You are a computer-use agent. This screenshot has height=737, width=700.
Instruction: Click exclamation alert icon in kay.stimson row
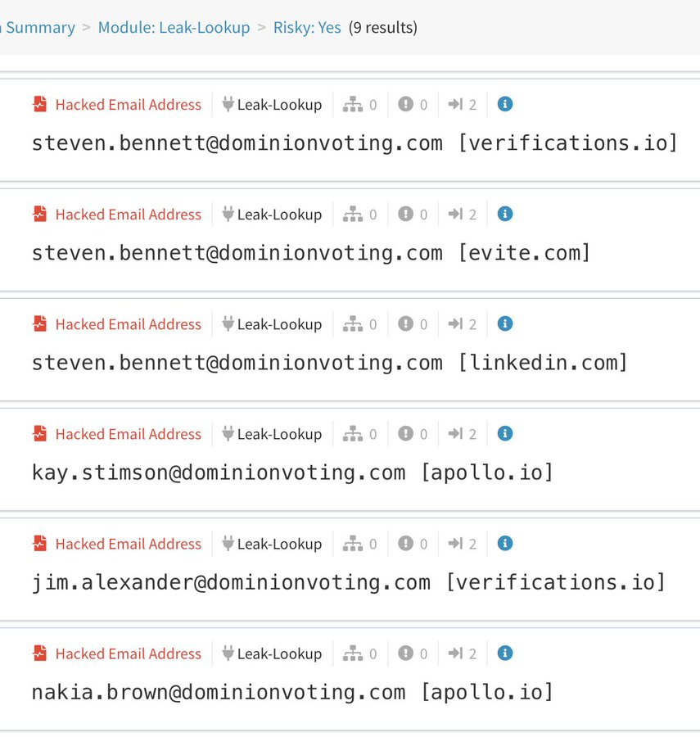pos(405,433)
